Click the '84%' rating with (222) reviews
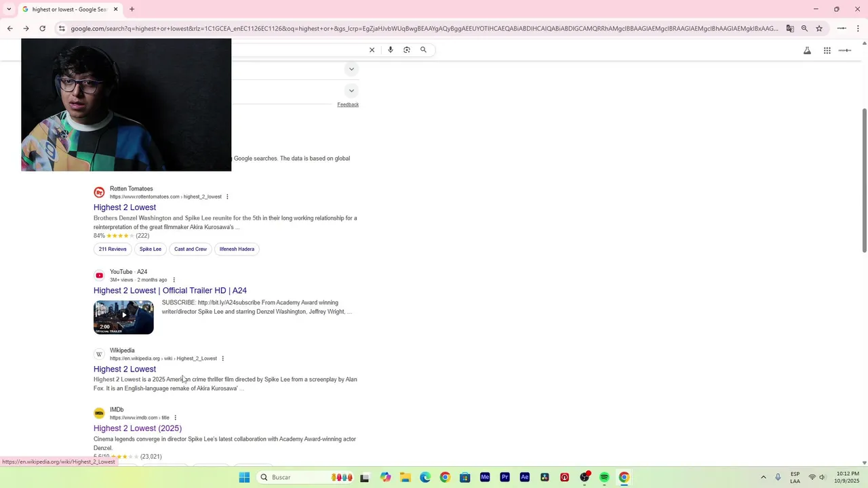 [x=121, y=236]
